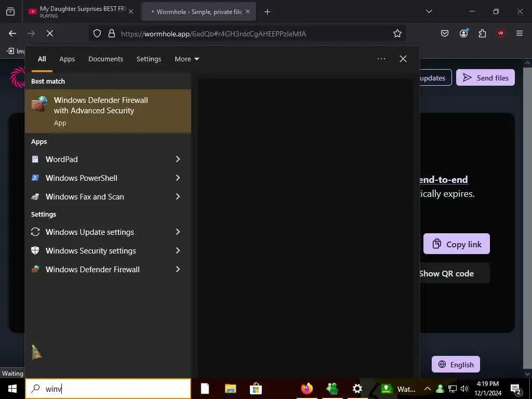Open Microsoft Store from taskbar
The image size is (532, 399).
[x=256, y=389]
